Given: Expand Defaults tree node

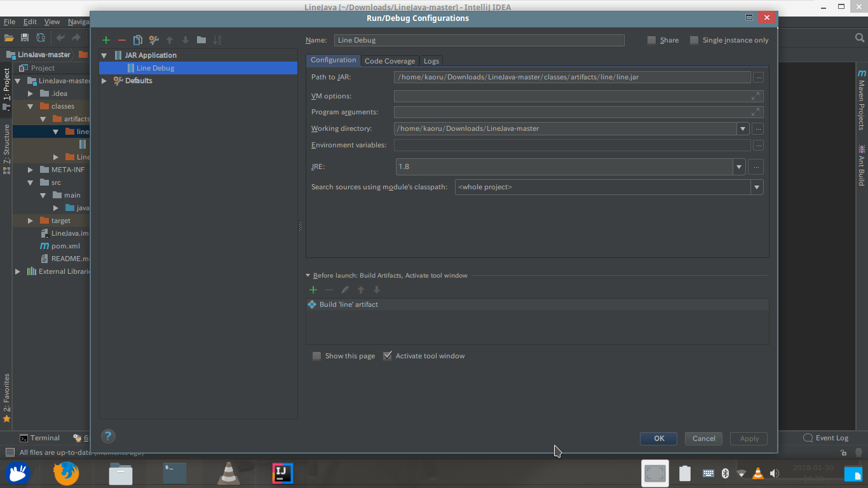Looking at the screenshot, I should tap(104, 81).
